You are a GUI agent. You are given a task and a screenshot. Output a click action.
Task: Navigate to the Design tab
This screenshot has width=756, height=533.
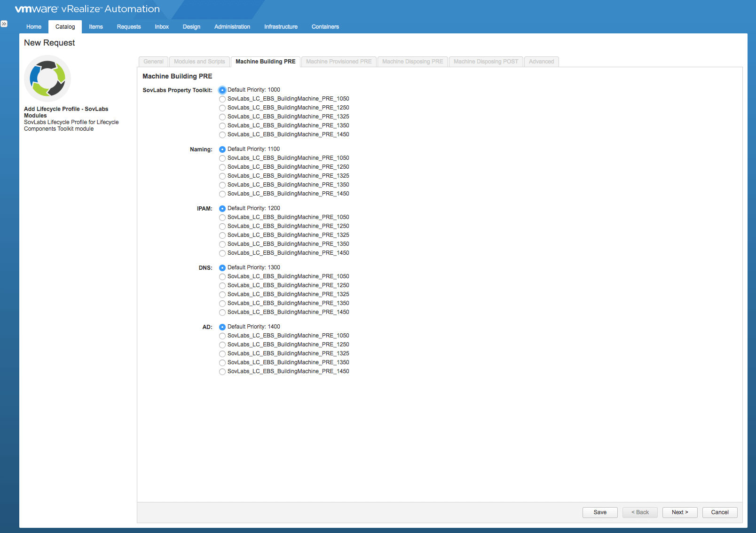click(191, 27)
